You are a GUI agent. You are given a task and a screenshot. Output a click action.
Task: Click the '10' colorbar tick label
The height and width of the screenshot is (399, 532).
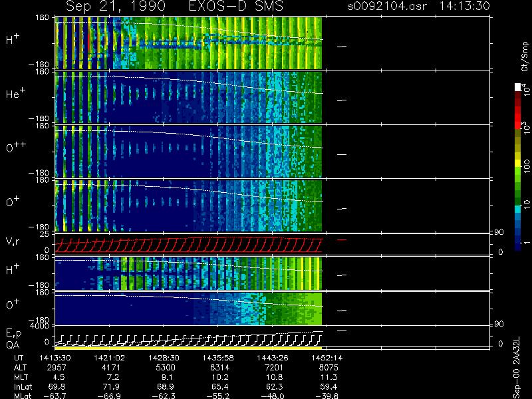527,204
